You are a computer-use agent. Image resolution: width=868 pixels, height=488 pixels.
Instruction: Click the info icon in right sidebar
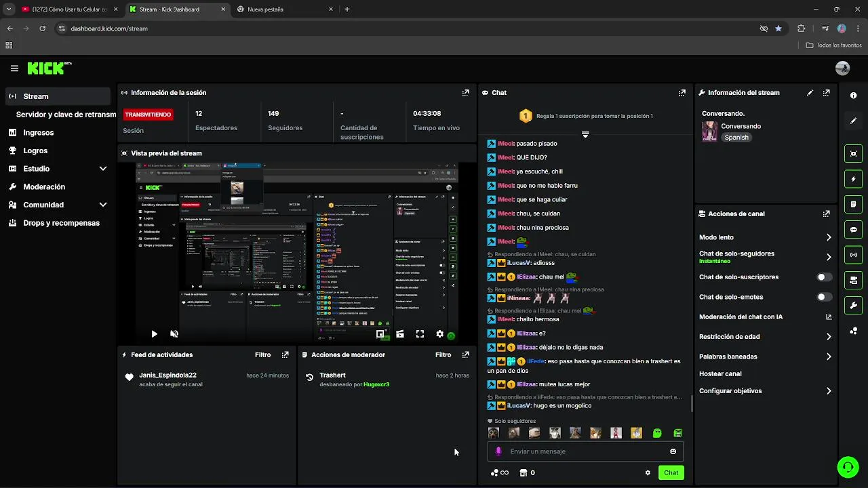(x=853, y=96)
